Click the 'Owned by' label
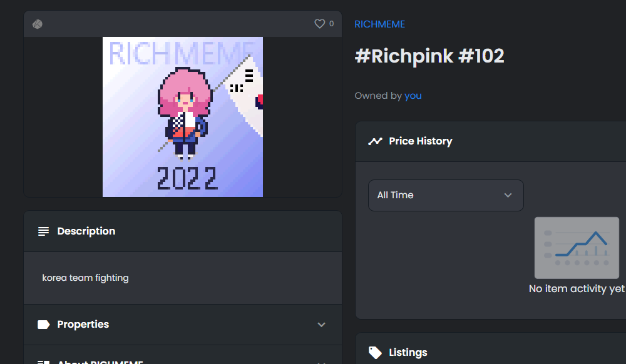This screenshot has height=364, width=626. click(x=378, y=96)
